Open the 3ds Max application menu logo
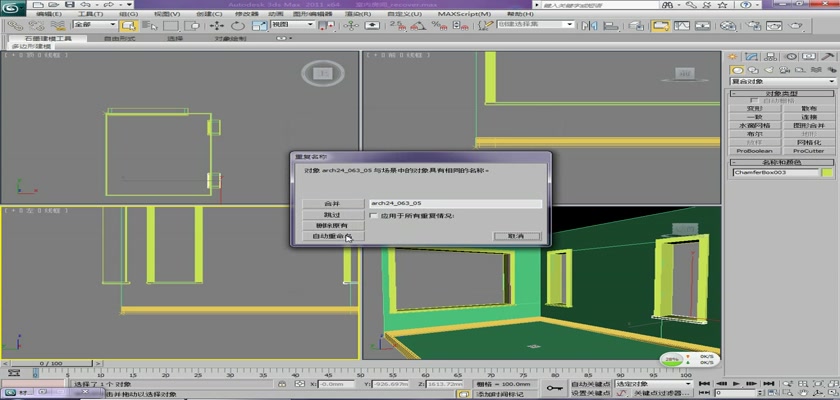This screenshot has height=400, width=840. [x=13, y=7]
